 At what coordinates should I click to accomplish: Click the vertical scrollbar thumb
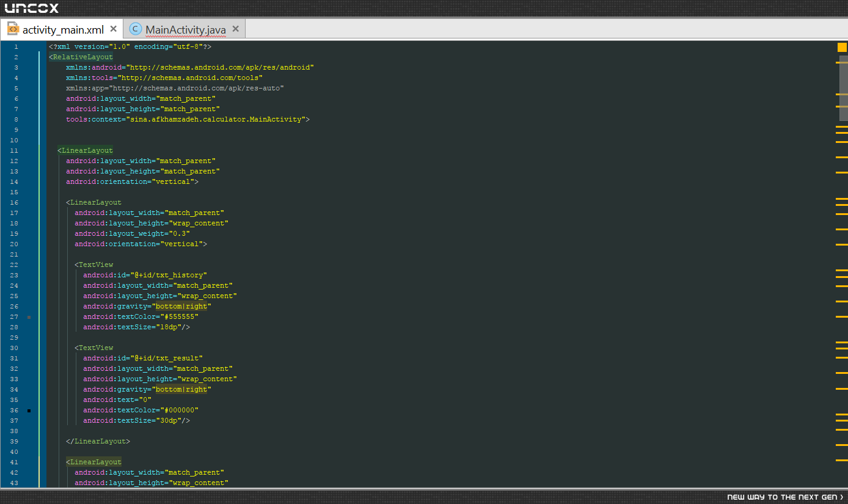coord(843,88)
